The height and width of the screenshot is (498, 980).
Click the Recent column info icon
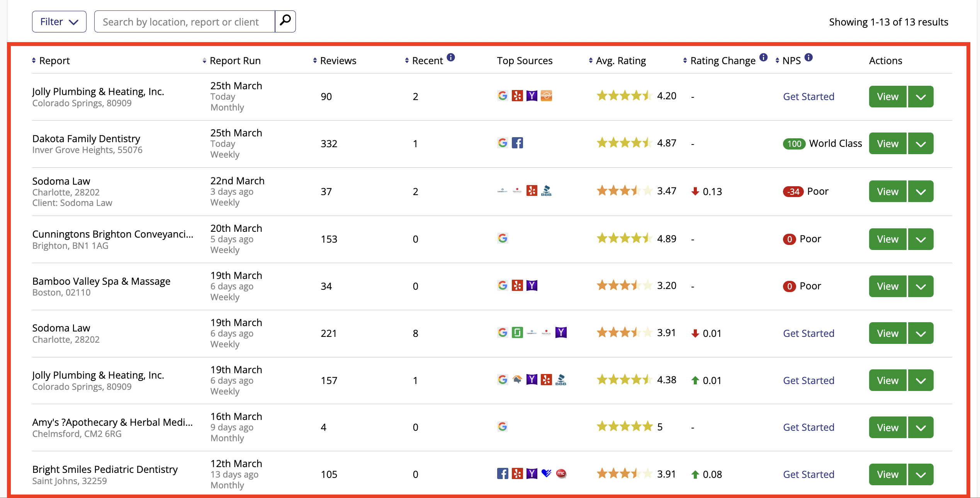click(450, 57)
